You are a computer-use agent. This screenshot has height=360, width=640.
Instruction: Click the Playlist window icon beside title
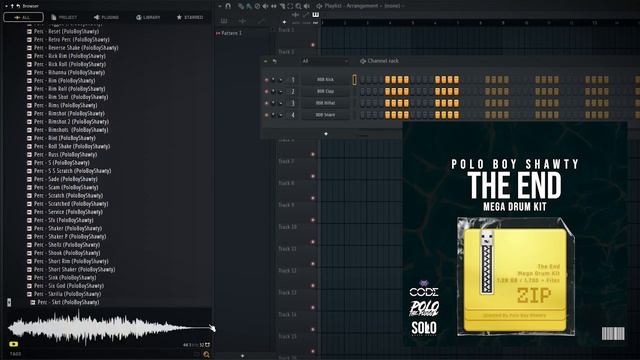[x=320, y=6]
